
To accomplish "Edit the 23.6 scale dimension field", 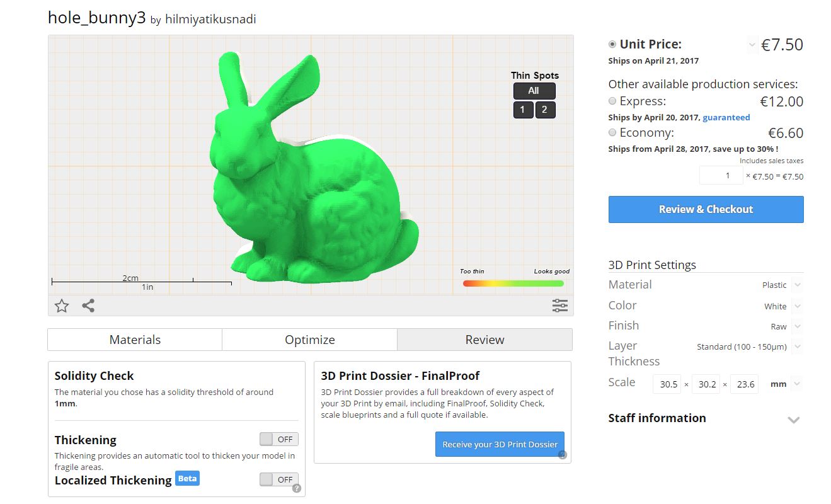I will 744,384.
